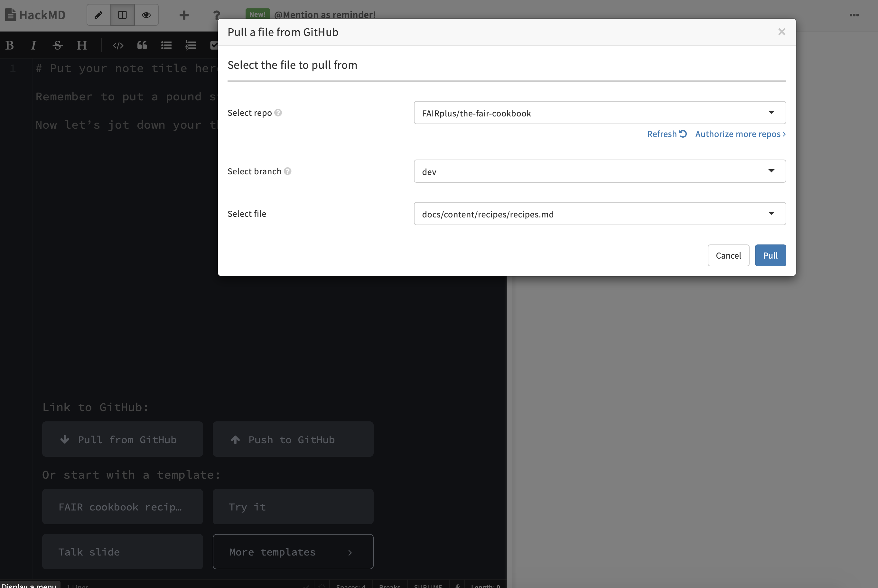Image resolution: width=878 pixels, height=588 pixels.
Task: Open HackMD new note menu
Action: [184, 14]
